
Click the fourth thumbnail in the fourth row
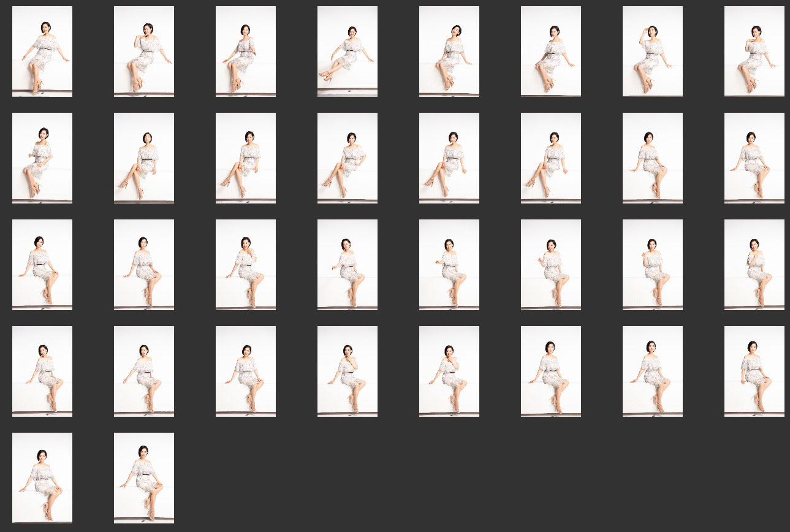(348, 371)
